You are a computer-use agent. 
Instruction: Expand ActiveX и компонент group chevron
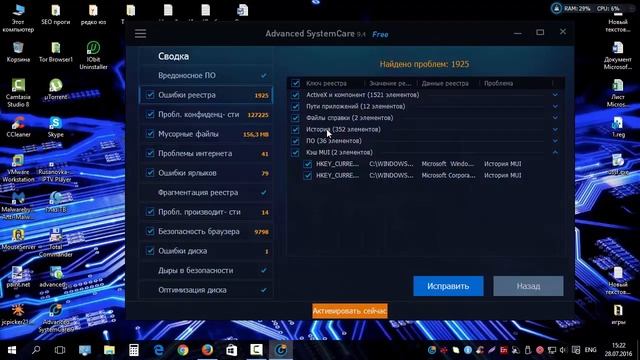[555, 95]
